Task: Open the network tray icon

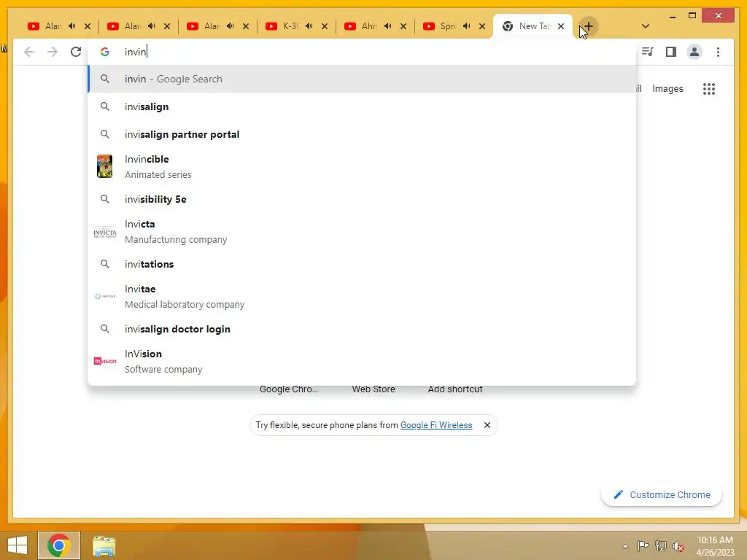Action: coord(661,545)
